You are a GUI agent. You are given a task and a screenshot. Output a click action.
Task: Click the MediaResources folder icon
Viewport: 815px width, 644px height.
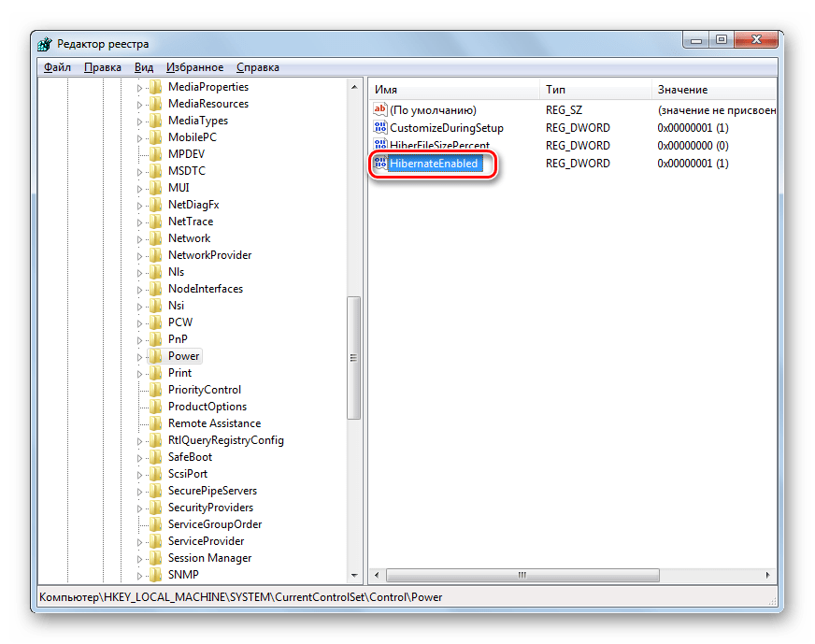pos(155,104)
